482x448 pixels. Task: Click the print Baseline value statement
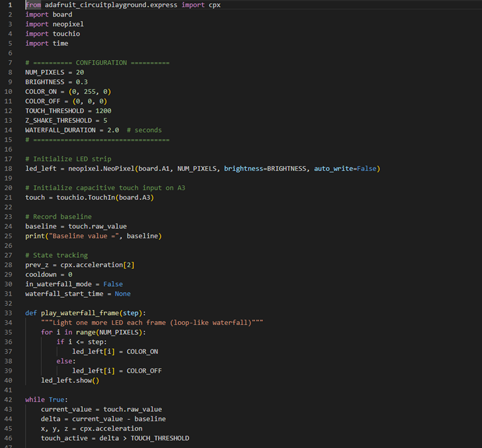pos(93,236)
